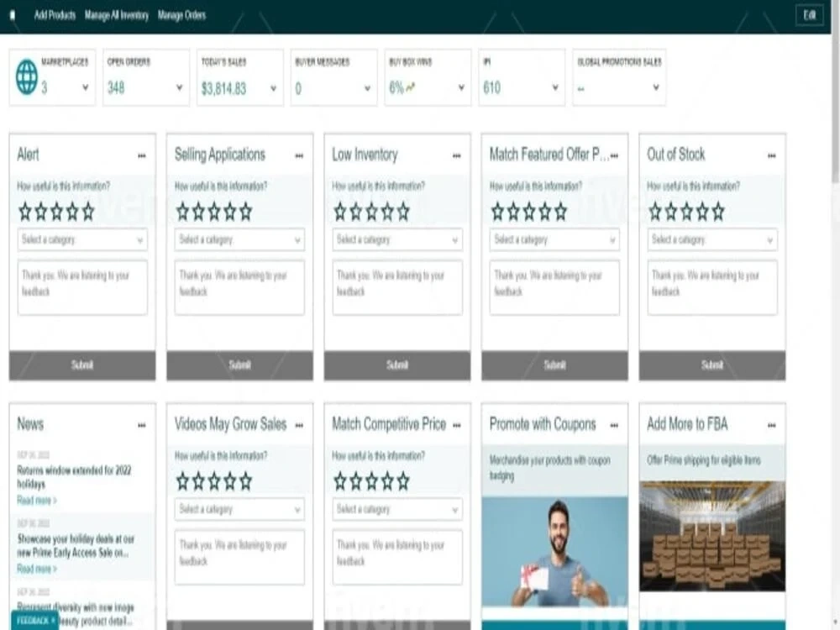Submit feedback on the Low Inventory card
Viewport: 840px width, 630px height.
point(397,365)
